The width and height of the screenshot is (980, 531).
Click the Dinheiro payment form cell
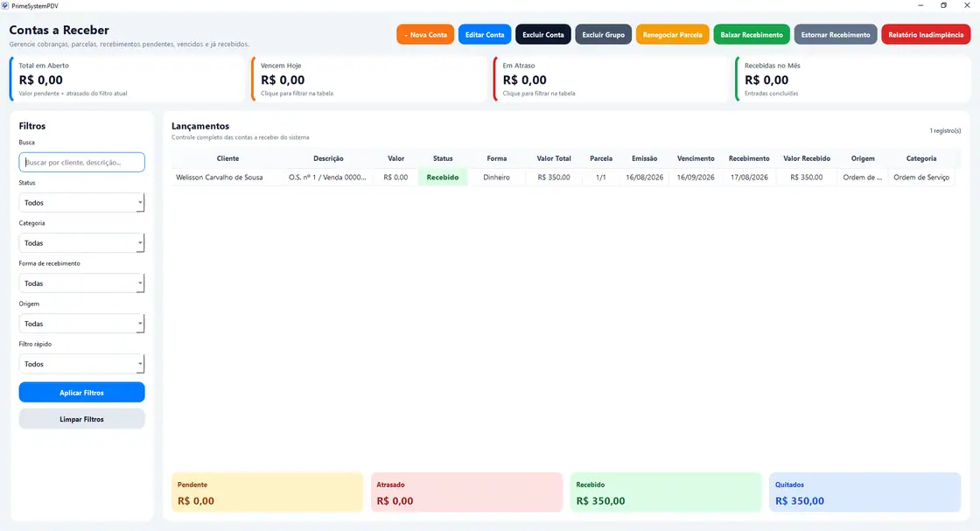coord(497,178)
